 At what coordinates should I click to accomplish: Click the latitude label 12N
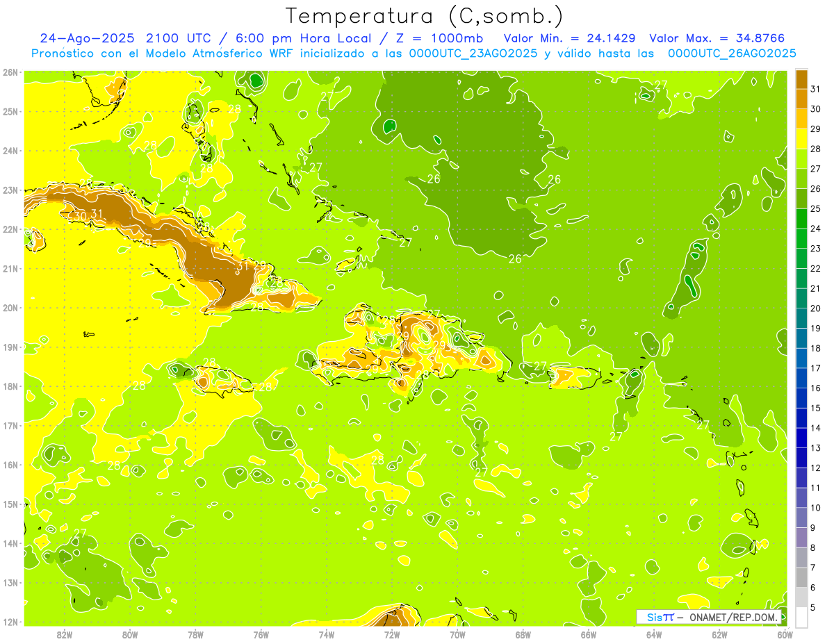coord(10,622)
